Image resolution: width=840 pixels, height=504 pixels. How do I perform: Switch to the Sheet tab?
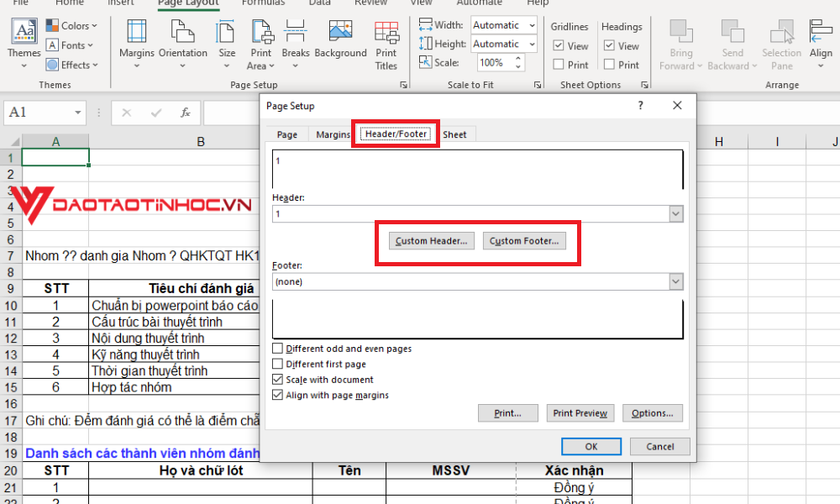point(454,134)
